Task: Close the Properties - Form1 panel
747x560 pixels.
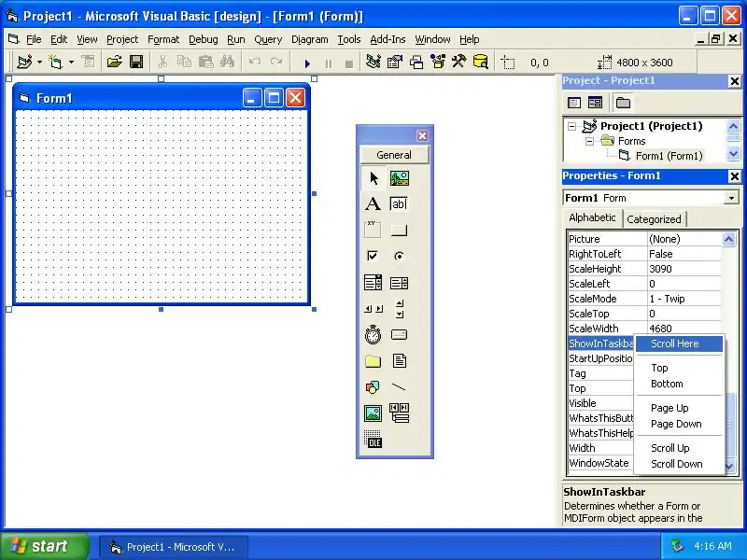Action: tap(735, 176)
